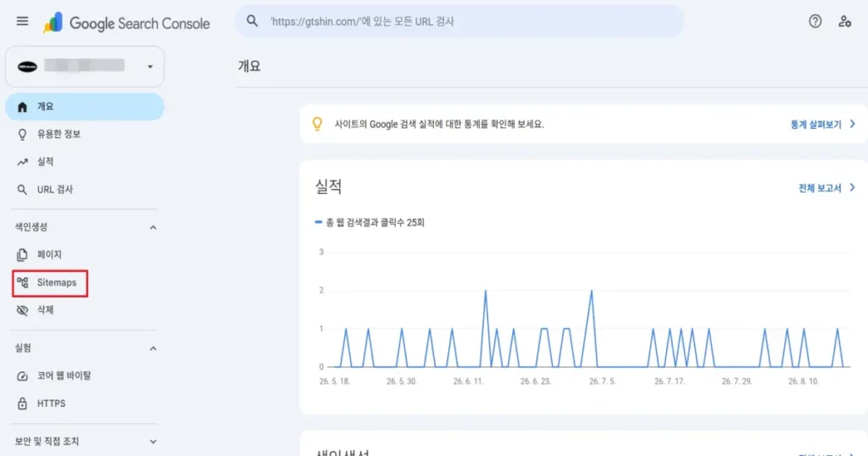Image resolution: width=868 pixels, height=456 pixels.
Task: Click the arrow next to 전체 보고서
Action: coord(853,187)
